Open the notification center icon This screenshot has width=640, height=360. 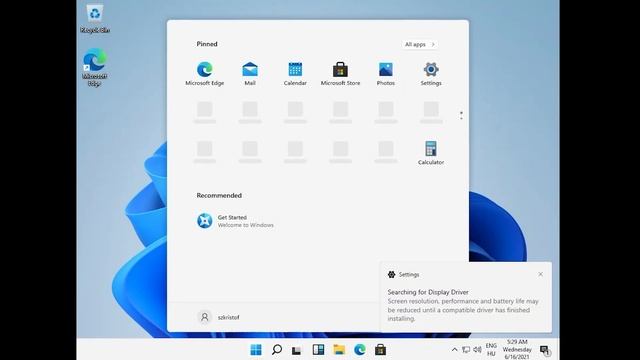click(x=545, y=350)
